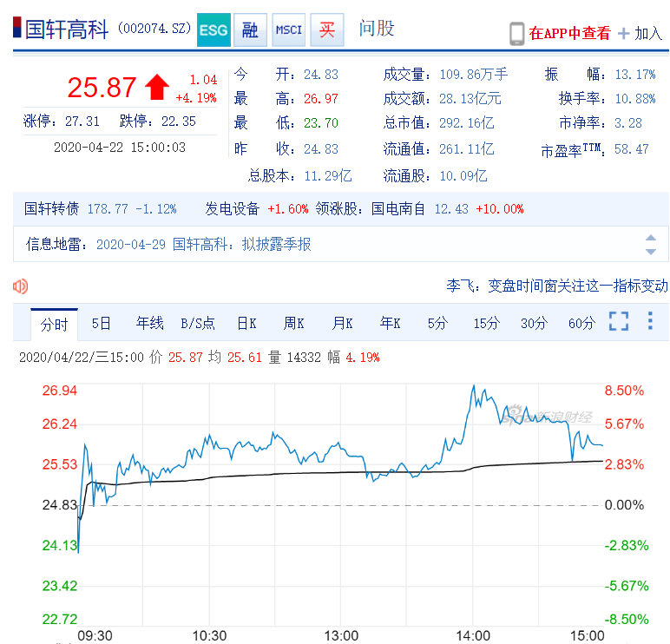
Task: Open the three-dot chart options menu
Action: pyautogui.click(x=650, y=322)
